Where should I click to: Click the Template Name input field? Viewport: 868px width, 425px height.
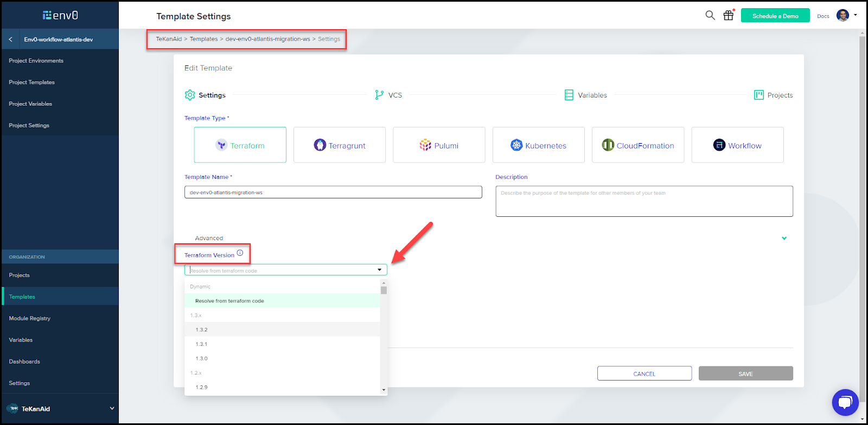(x=333, y=192)
